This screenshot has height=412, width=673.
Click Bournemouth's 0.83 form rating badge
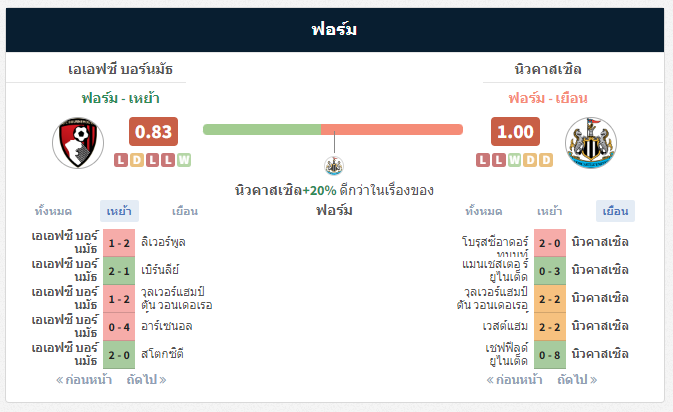[x=153, y=132]
